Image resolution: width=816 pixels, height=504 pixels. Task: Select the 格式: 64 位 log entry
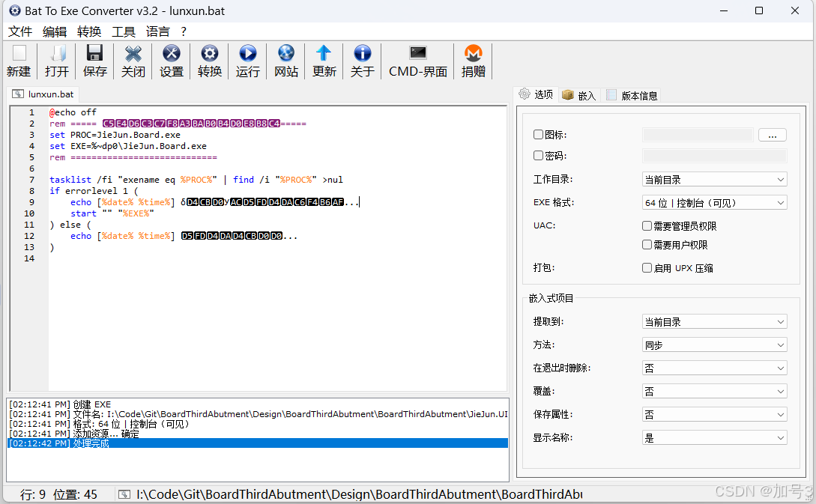pyautogui.click(x=258, y=424)
